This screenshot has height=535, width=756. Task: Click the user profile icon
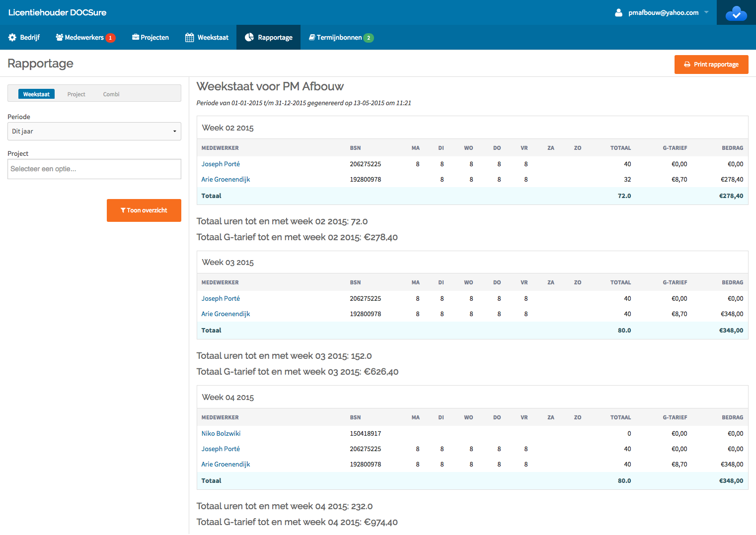tap(618, 13)
